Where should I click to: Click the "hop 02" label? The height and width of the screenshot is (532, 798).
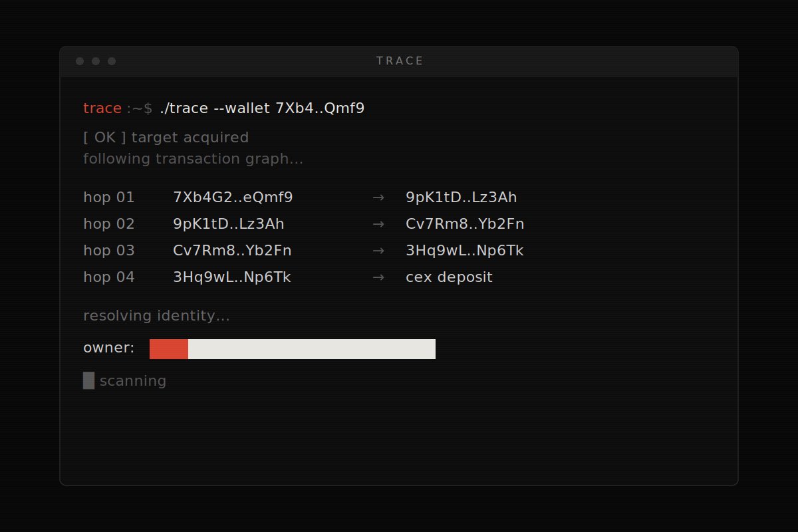tap(109, 224)
